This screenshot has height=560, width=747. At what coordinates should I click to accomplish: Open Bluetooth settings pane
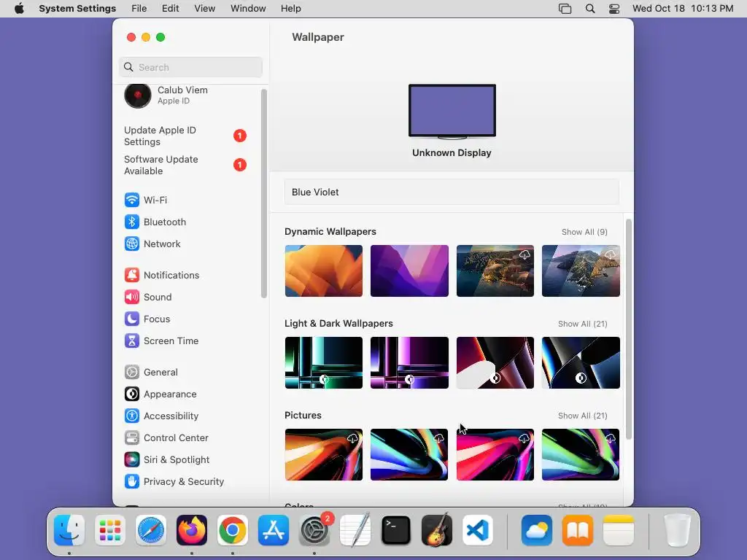(155, 222)
